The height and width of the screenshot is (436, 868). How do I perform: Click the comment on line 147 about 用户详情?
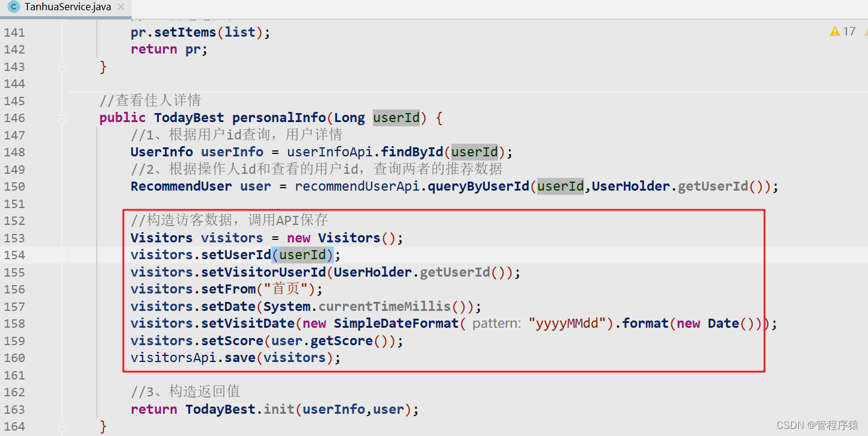tap(236, 135)
